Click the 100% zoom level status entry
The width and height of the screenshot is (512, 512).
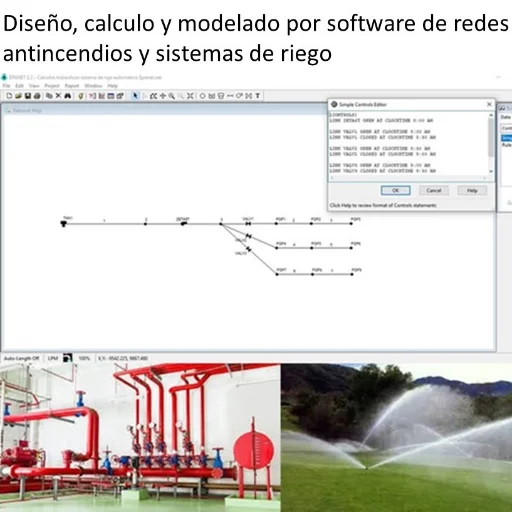(x=84, y=358)
